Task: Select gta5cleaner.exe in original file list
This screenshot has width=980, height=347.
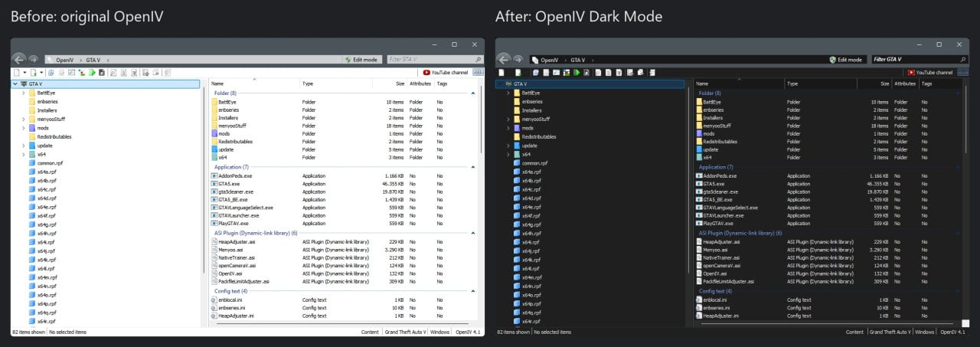Action: 236,192
